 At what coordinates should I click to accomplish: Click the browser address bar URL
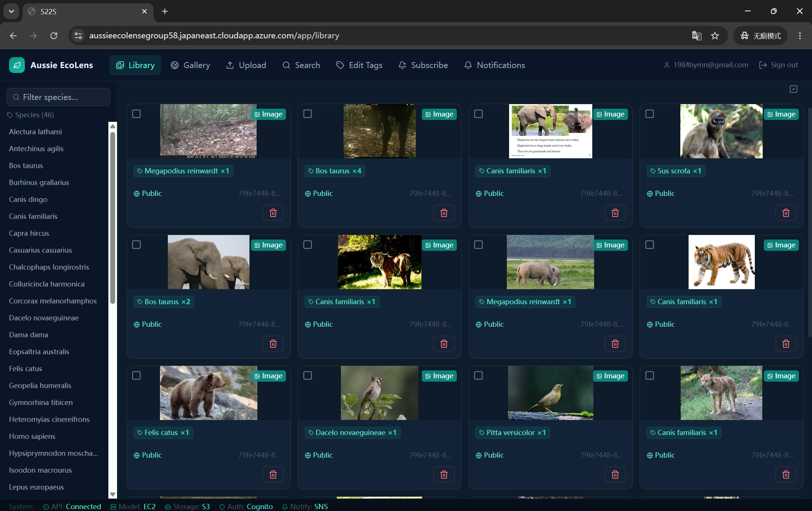(214, 36)
